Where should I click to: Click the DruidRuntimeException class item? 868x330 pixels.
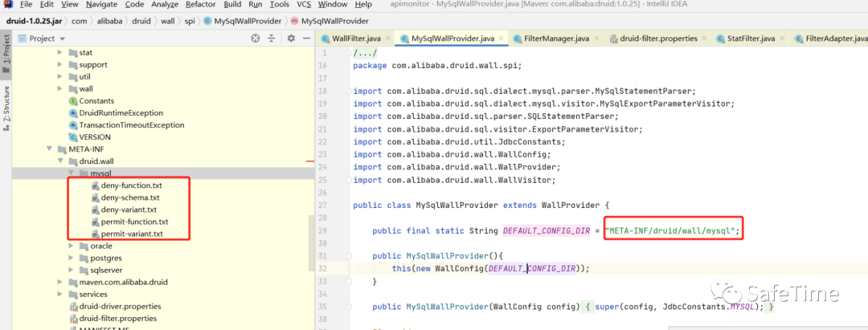coord(116,112)
